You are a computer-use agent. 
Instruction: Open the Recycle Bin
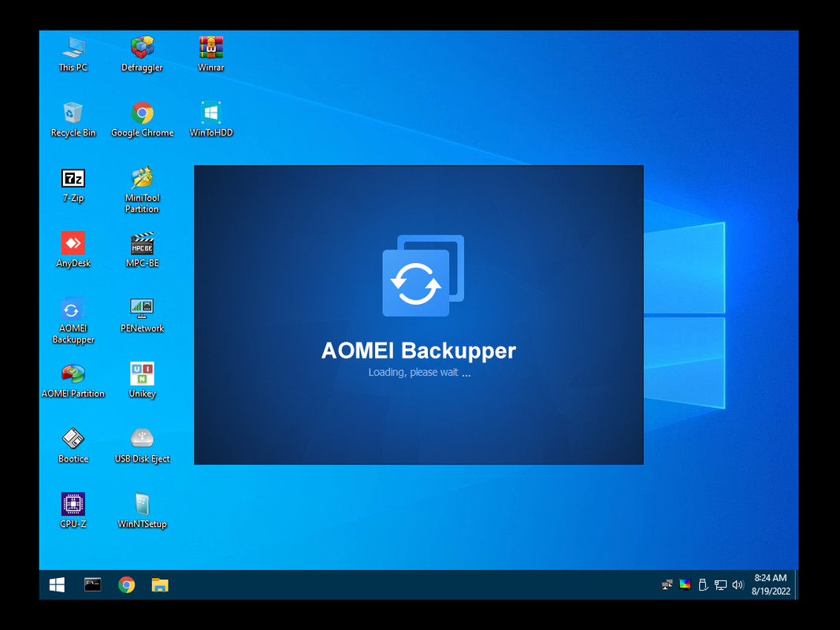point(72,120)
